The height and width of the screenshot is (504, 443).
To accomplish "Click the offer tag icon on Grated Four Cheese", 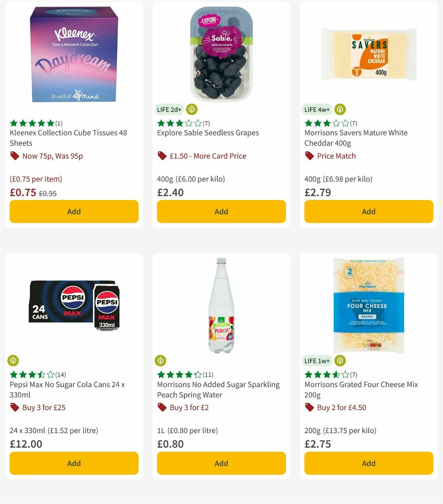I will tap(309, 408).
